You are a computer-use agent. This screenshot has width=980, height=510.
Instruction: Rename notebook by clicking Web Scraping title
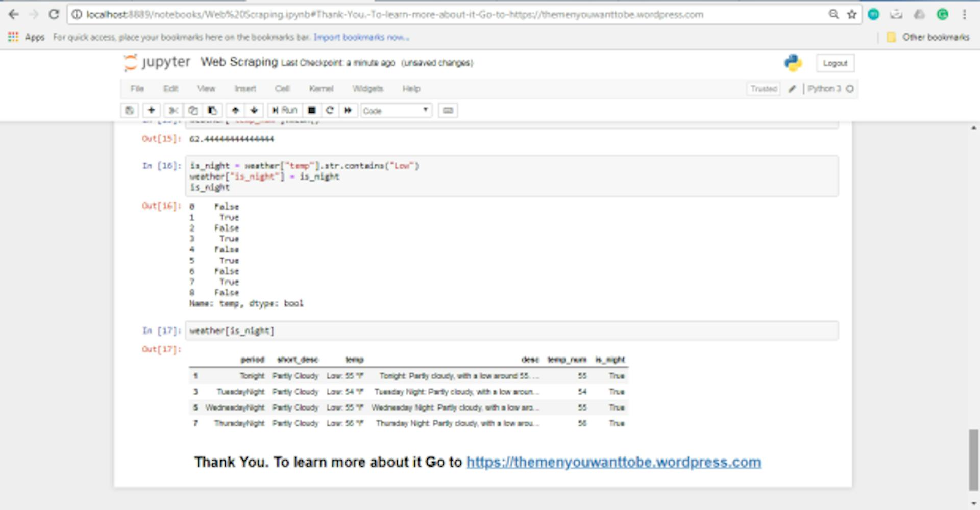[239, 62]
